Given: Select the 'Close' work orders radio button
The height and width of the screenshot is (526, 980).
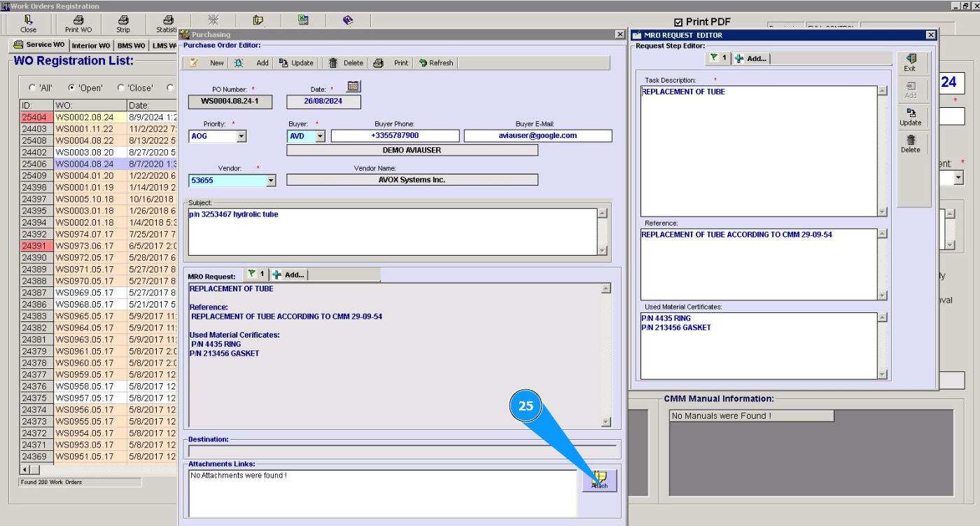Looking at the screenshot, I should point(121,88).
